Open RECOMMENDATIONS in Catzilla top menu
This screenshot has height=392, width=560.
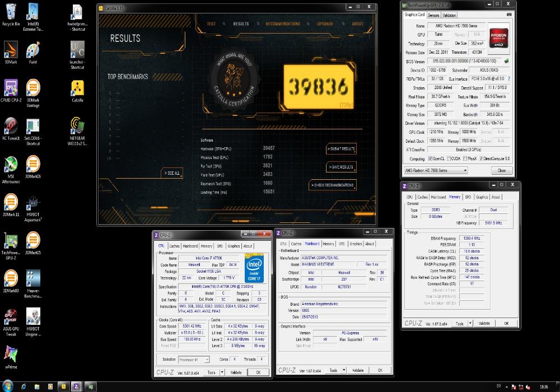point(283,24)
